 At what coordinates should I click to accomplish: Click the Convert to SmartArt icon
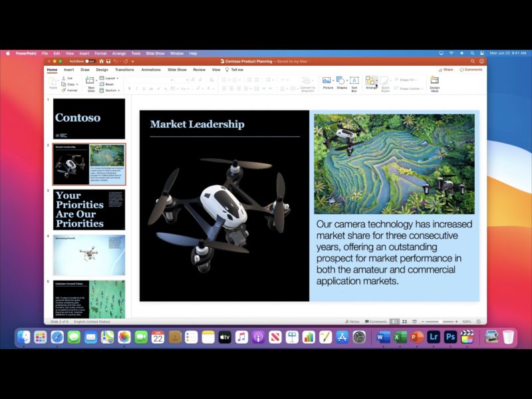[307, 80]
